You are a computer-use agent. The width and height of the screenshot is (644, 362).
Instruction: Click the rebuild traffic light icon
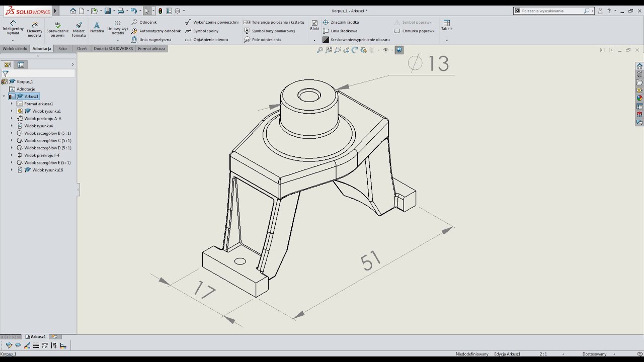pyautogui.click(x=160, y=11)
